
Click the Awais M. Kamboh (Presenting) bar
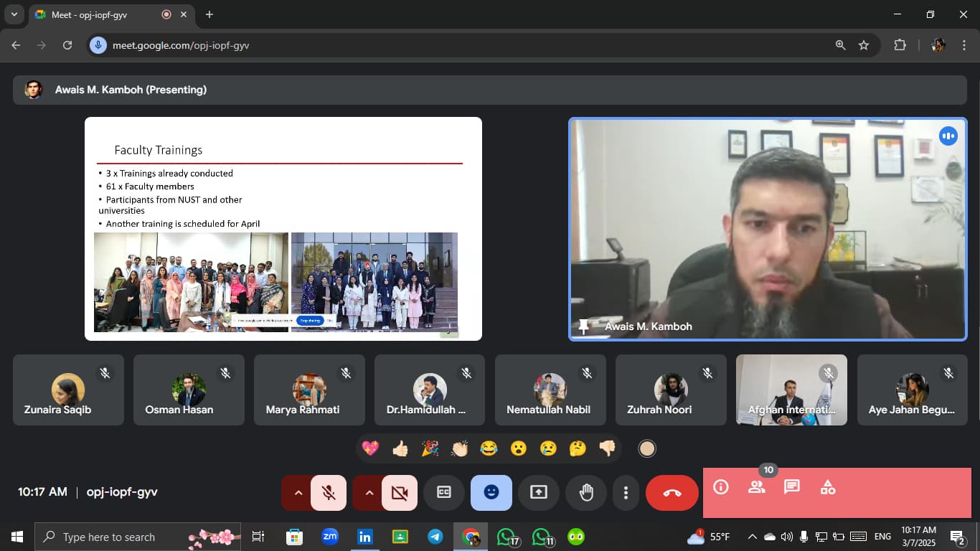click(490, 90)
